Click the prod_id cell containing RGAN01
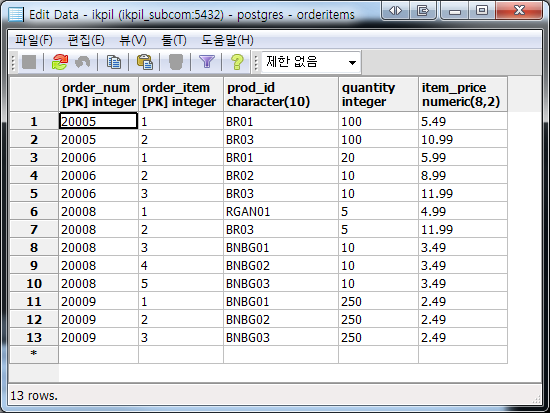The width and height of the screenshot is (550, 413). pyautogui.click(x=281, y=212)
